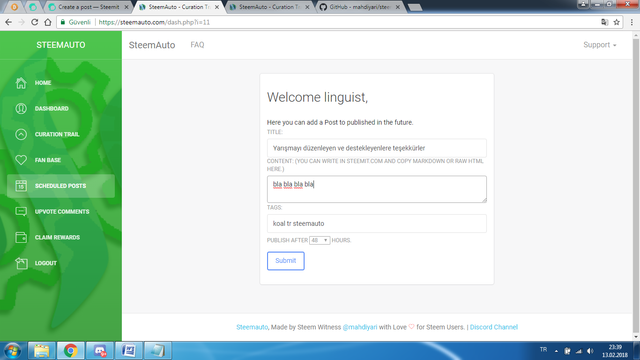
Task: Bookmark page with star icon
Action: 616,22
